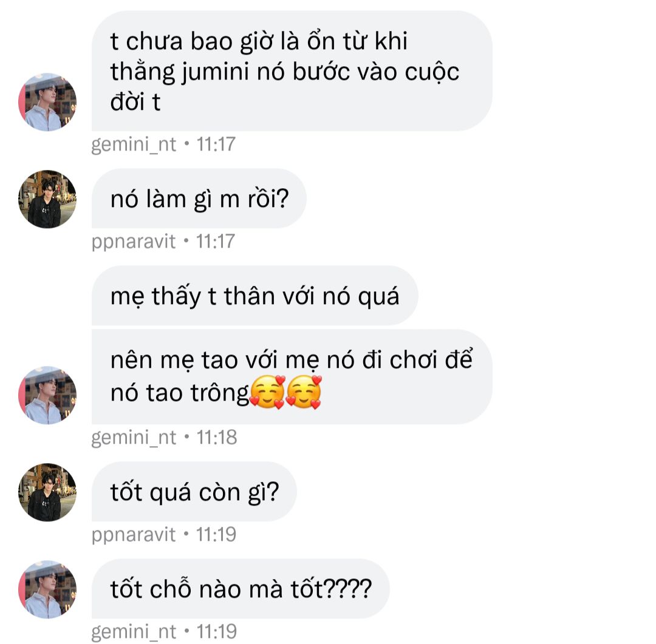Image resolution: width=656 pixels, height=644 pixels.
Task: Click the 11:18 timestamp
Action: coord(217,438)
